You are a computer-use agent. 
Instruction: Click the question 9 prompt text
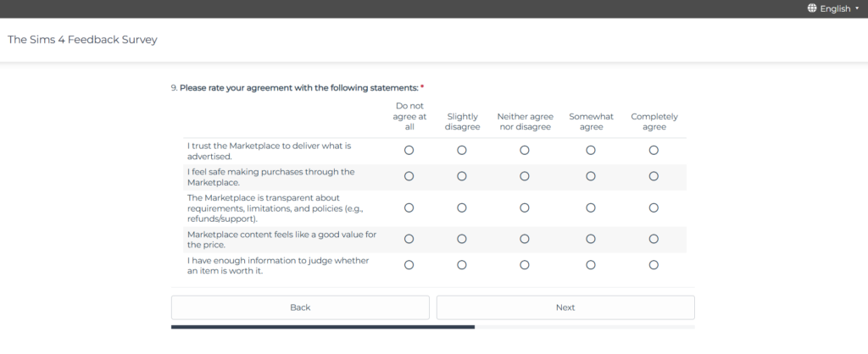pos(298,88)
